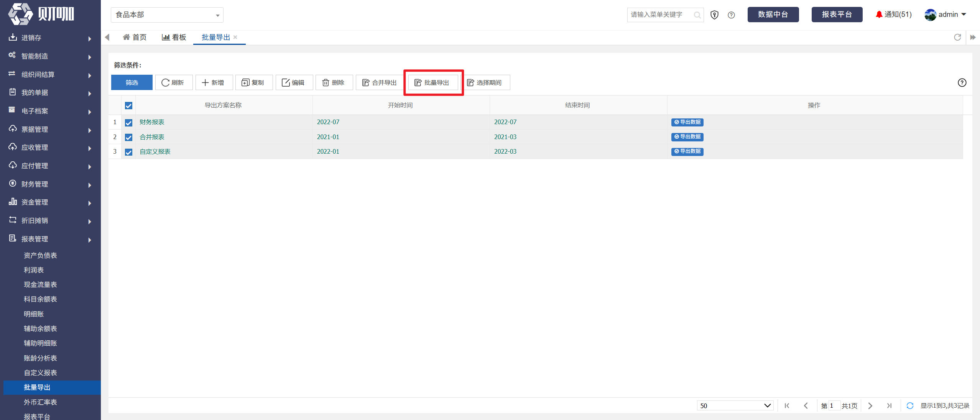Image resolution: width=980 pixels, height=420 pixels.
Task: Click the 批量导出 toolbar button
Action: 432,82
